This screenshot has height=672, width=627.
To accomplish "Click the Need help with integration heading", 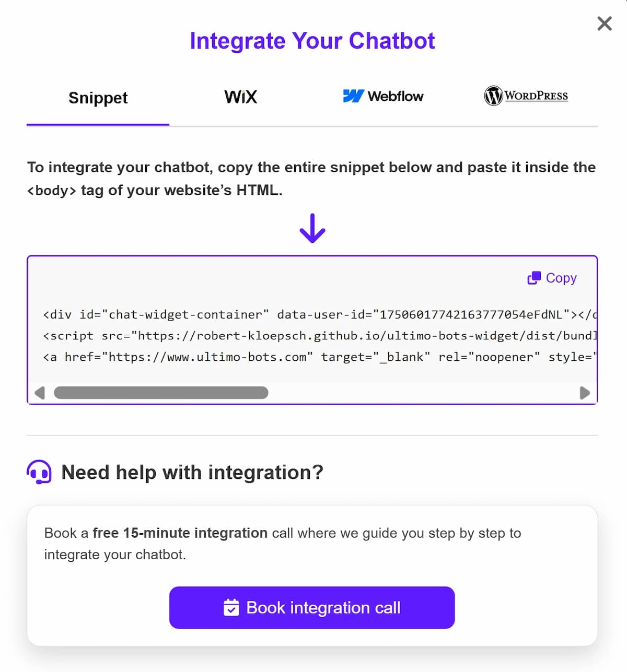I will point(192,471).
